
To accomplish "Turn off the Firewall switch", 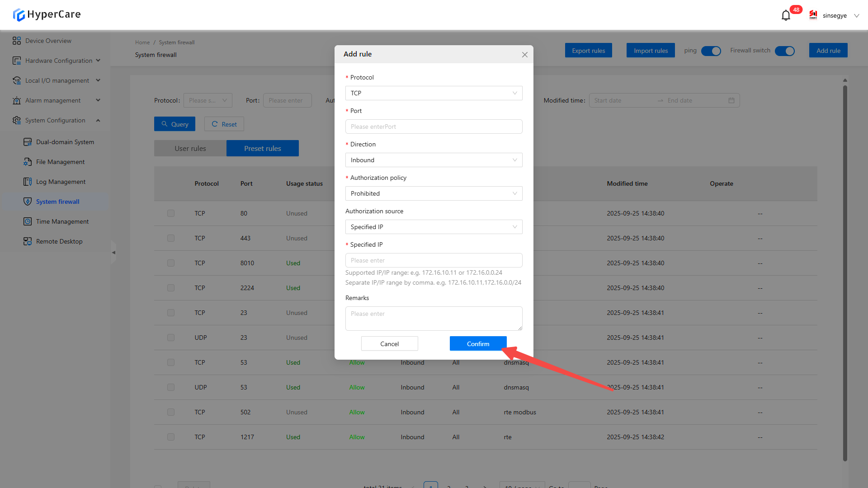I will click(x=784, y=51).
